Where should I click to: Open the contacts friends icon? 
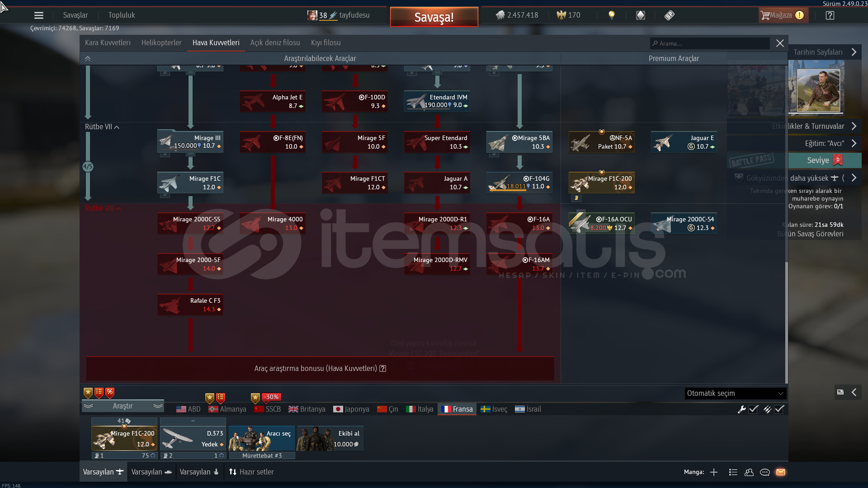(x=749, y=472)
